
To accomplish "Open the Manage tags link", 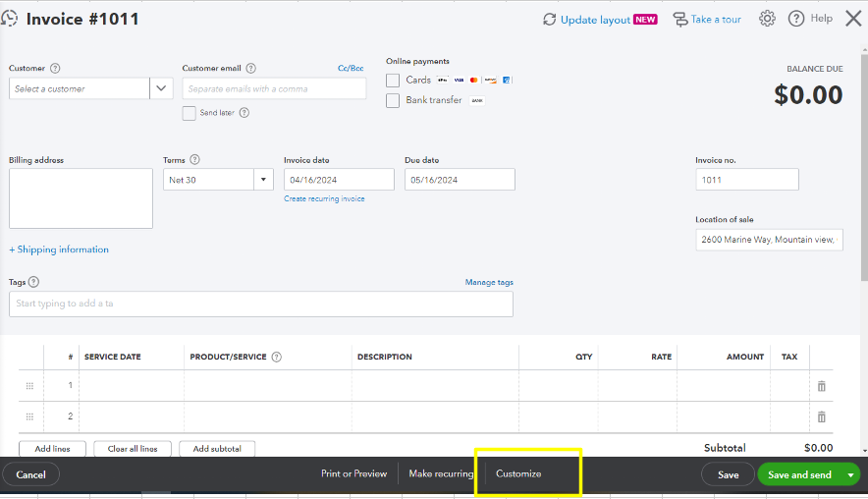I will [489, 283].
